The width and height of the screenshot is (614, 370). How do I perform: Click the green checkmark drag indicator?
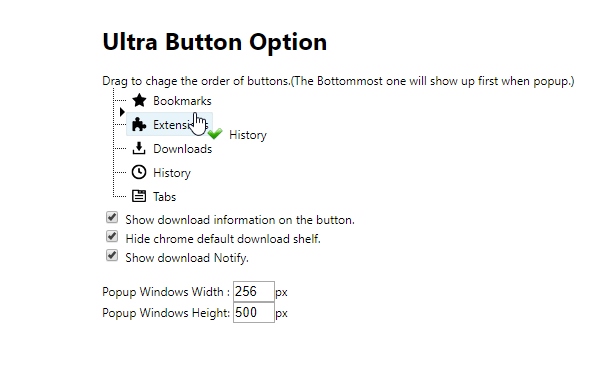pos(215,134)
